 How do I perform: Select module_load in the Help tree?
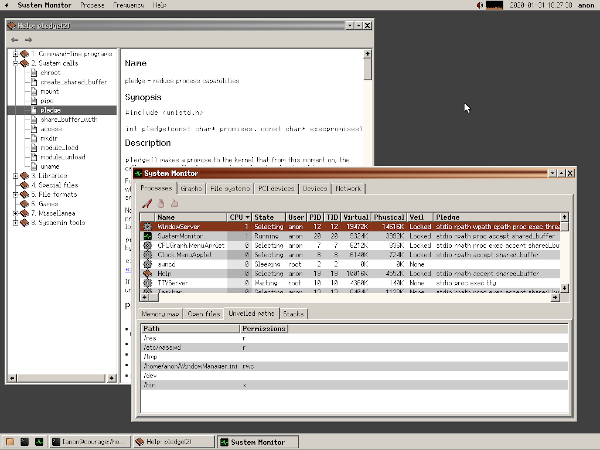(x=59, y=148)
